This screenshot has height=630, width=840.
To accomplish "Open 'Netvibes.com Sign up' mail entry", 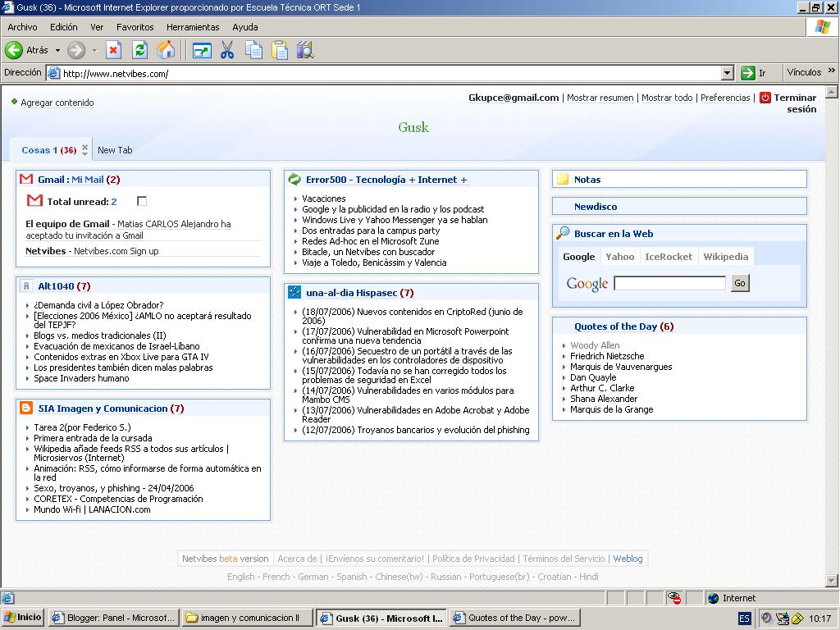I will point(116,251).
